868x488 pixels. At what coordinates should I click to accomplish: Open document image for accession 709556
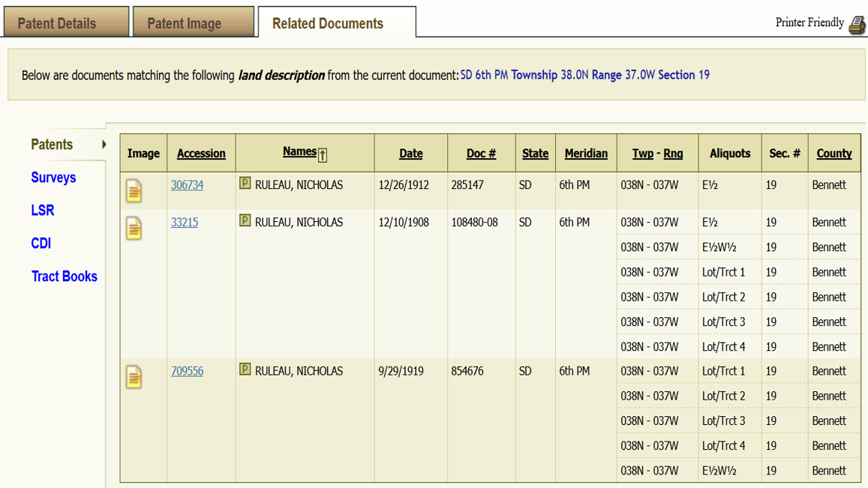click(134, 377)
